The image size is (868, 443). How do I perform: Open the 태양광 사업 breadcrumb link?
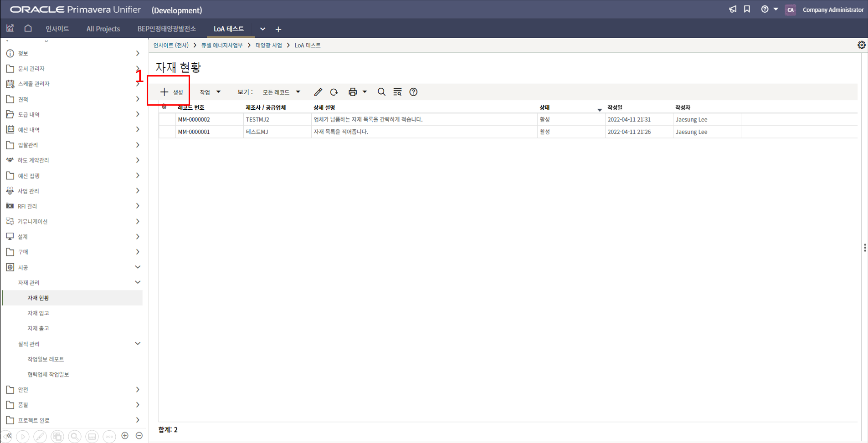(x=268, y=45)
